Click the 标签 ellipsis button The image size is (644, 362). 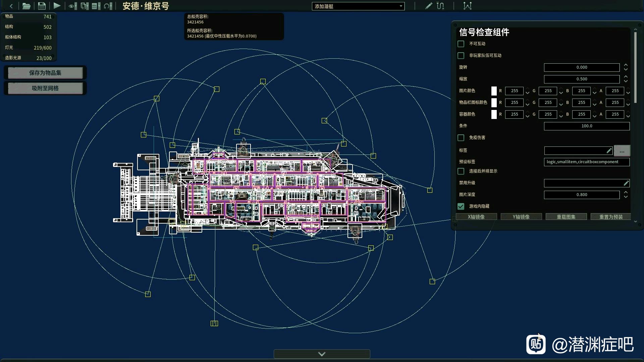pyautogui.click(x=622, y=151)
